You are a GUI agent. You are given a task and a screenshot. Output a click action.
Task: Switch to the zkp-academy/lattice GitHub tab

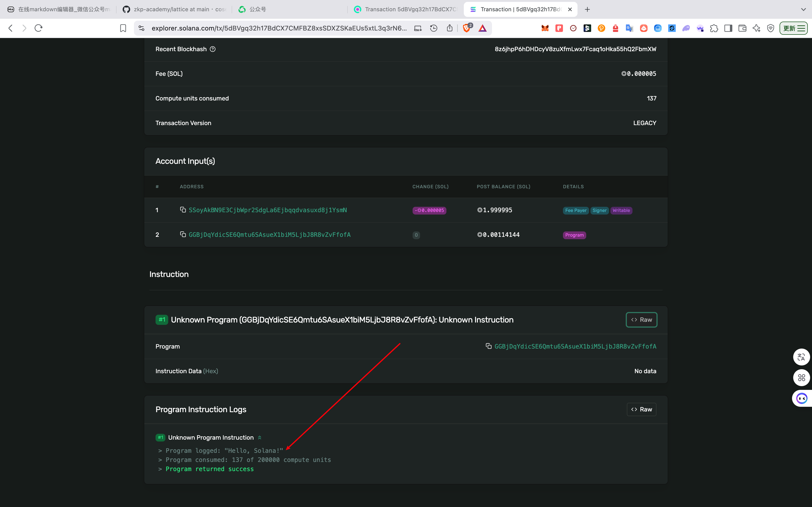(x=175, y=9)
